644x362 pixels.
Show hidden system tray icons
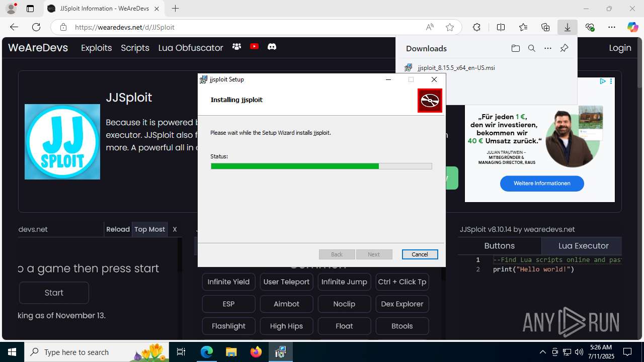pyautogui.click(x=542, y=352)
